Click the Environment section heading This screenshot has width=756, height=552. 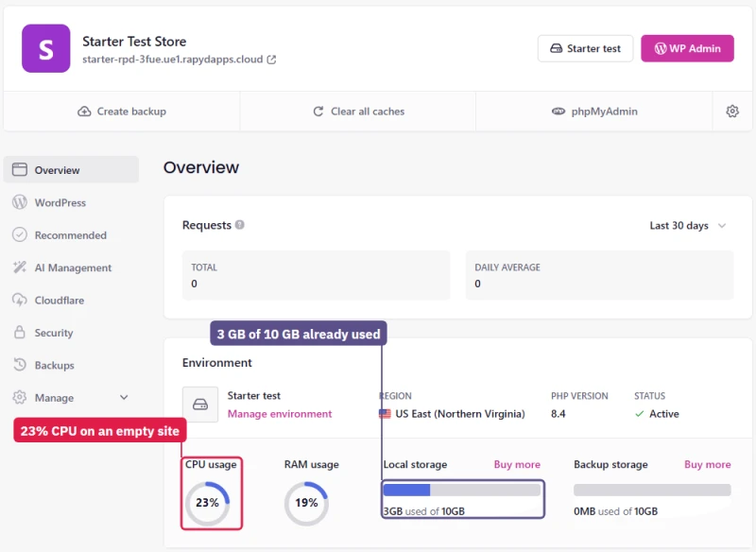[217, 363]
